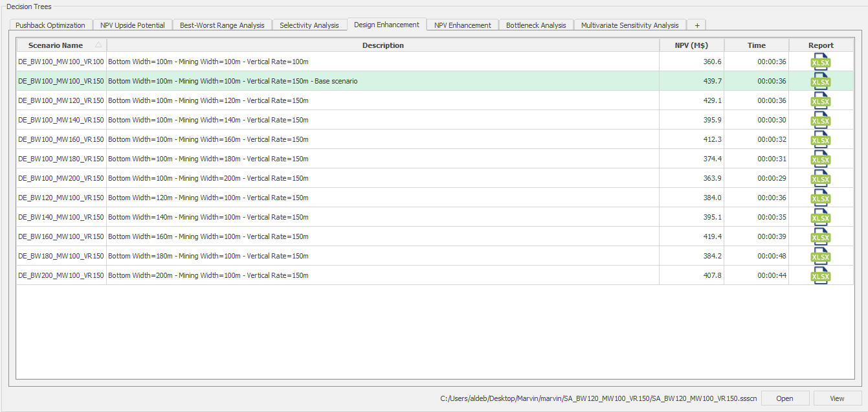The image size is (868, 412).
Task: Click the View button
Action: point(837,398)
